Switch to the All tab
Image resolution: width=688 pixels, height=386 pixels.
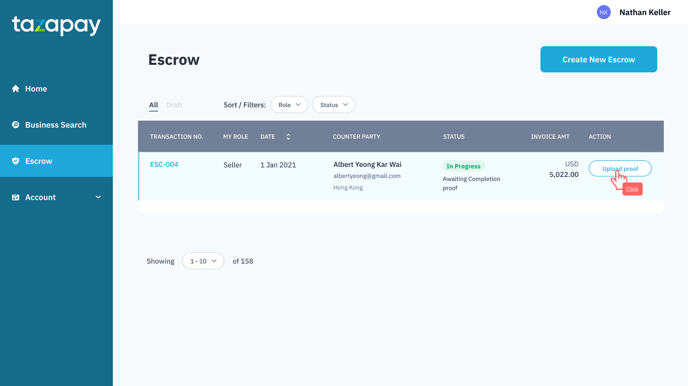(x=153, y=105)
